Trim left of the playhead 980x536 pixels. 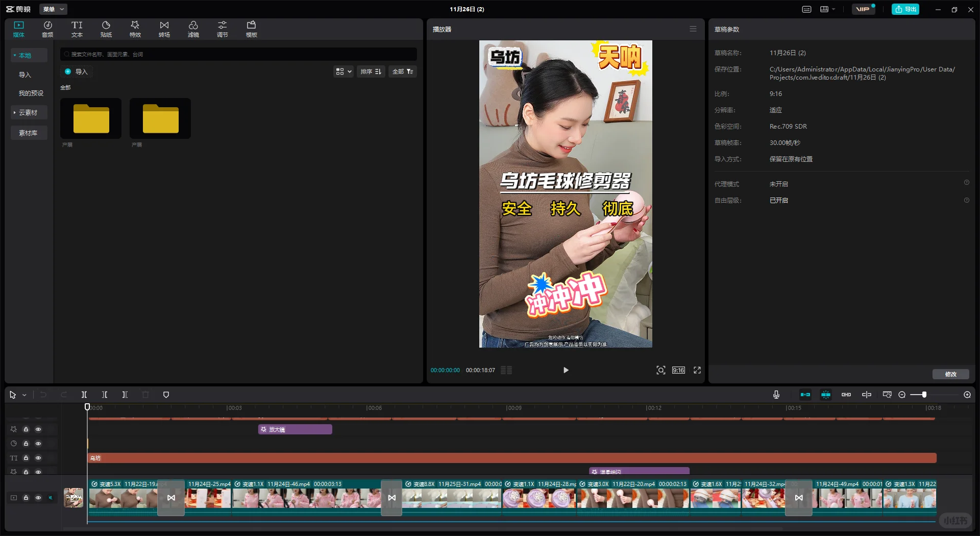coord(105,395)
